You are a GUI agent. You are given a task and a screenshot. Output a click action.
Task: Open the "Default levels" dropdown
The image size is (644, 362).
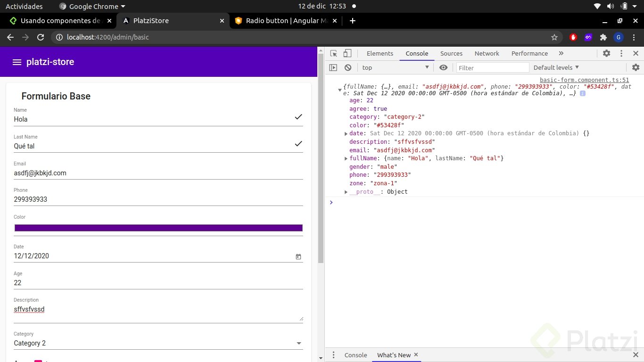tap(555, 67)
